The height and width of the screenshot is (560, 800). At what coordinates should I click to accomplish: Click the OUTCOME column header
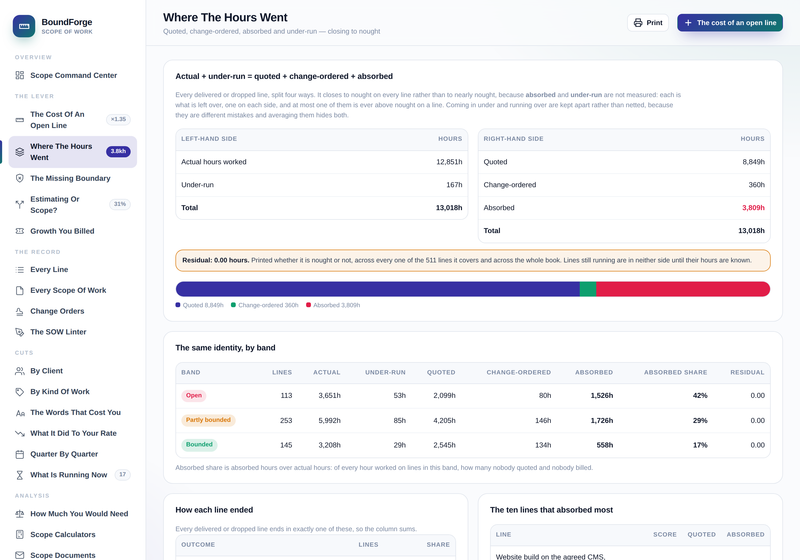[x=198, y=545]
